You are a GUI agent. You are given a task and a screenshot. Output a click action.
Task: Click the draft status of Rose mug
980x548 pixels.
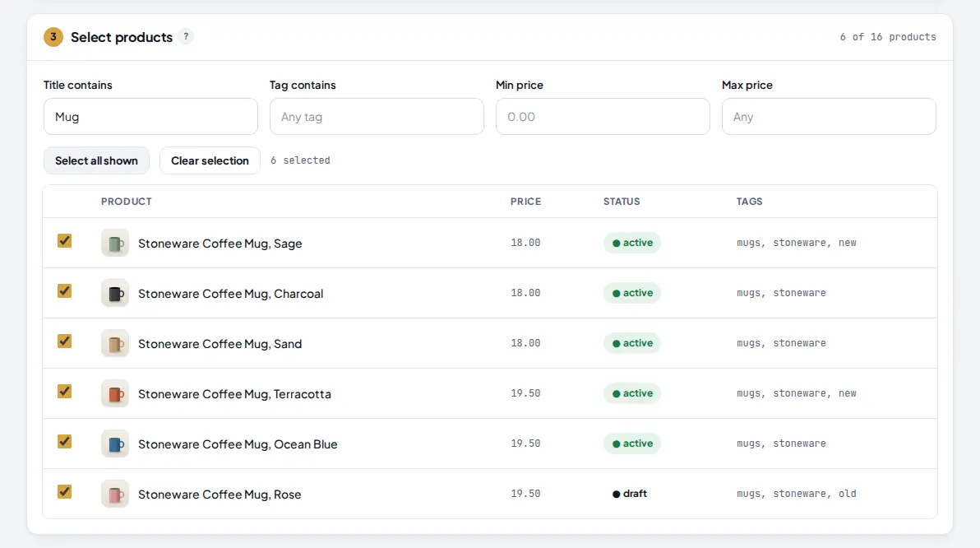click(x=630, y=494)
